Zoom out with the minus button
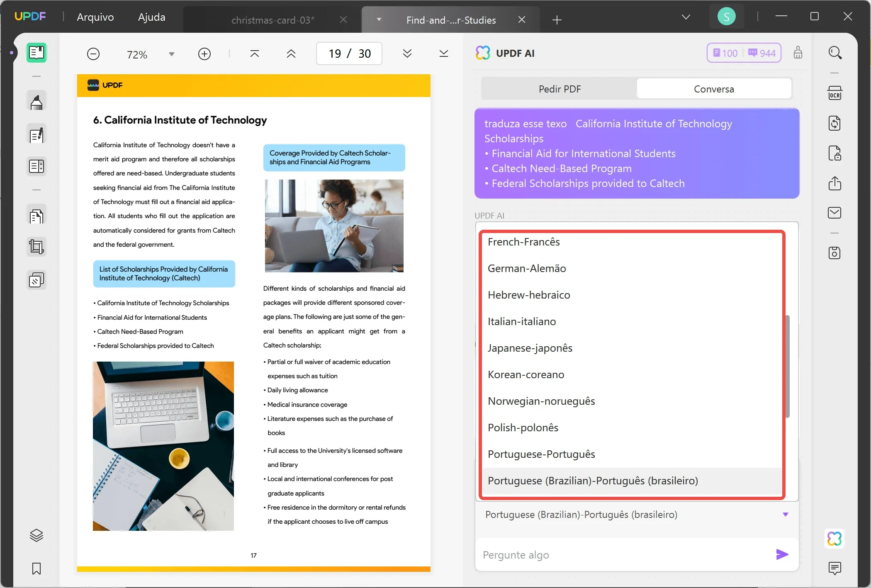Screen dimensions: 871x588 pos(93,54)
